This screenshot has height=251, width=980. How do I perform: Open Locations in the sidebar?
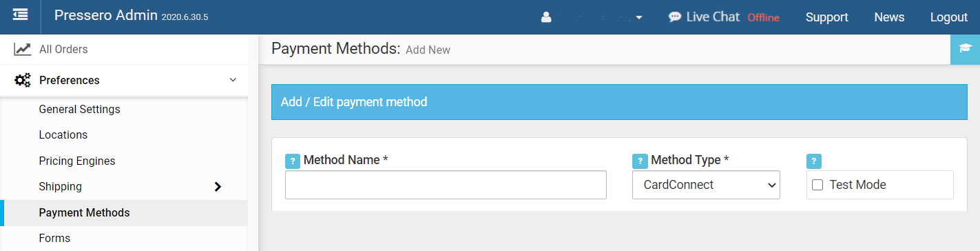(63, 134)
